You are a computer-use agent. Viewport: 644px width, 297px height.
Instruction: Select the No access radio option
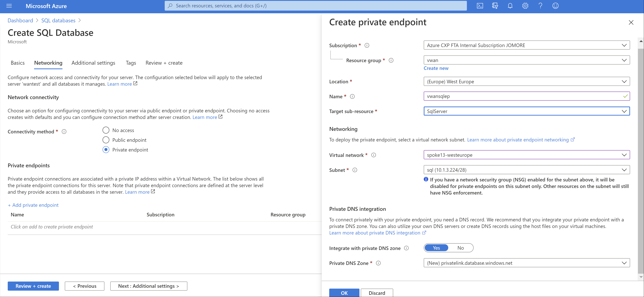pyautogui.click(x=106, y=130)
